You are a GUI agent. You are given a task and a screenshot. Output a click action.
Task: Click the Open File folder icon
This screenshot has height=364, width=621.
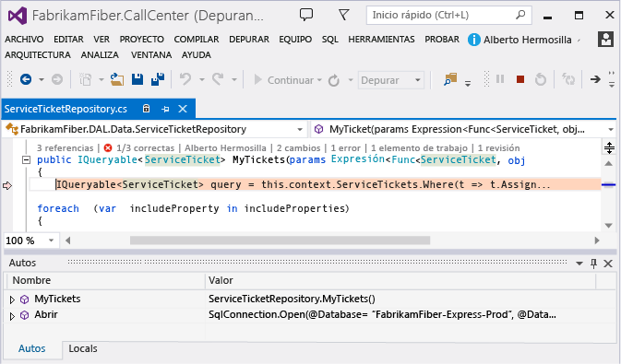[117, 79]
